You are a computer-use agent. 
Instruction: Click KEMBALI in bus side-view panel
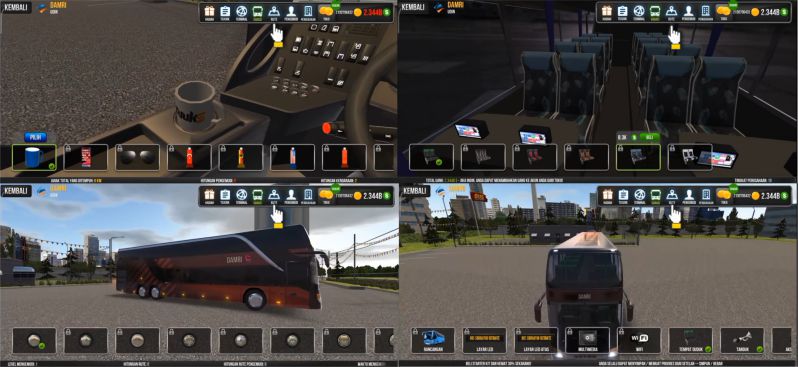point(16,191)
